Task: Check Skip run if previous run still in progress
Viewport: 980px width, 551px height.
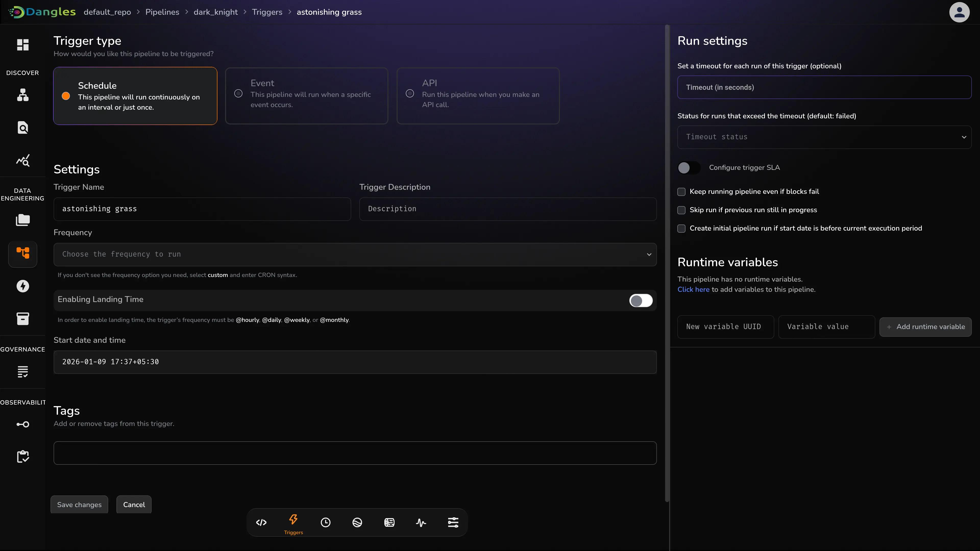Action: point(681,210)
